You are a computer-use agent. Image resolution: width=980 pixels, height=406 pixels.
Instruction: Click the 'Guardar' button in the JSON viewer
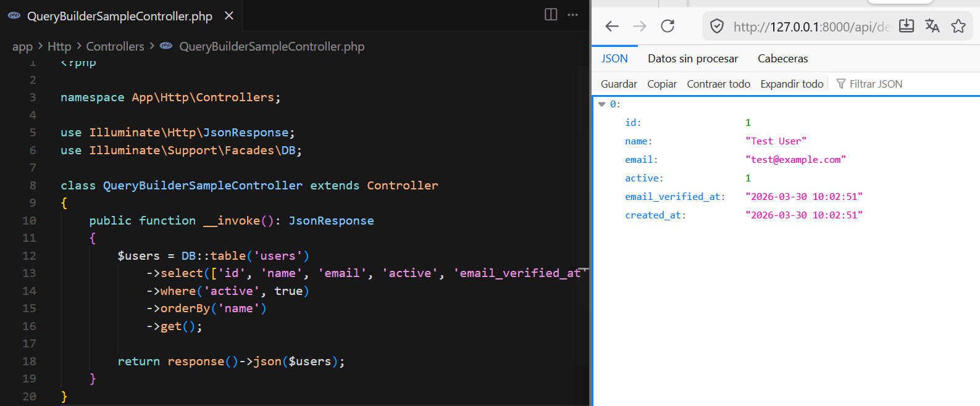click(x=619, y=84)
